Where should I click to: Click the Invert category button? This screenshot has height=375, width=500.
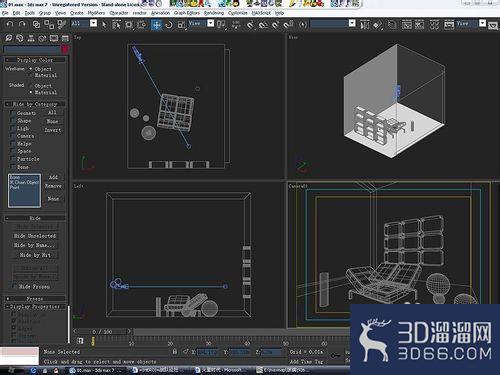pos(53,130)
